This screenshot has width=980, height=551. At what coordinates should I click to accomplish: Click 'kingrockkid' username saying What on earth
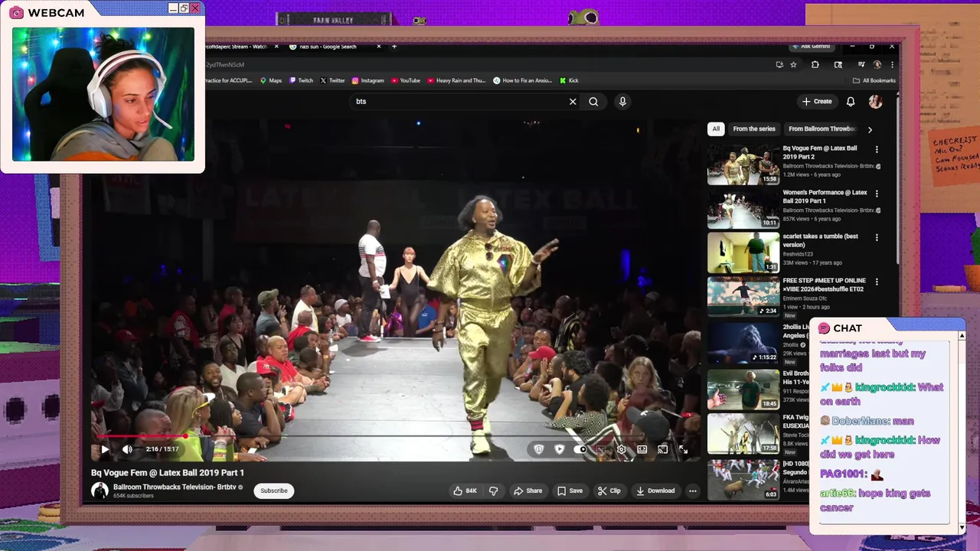884,387
